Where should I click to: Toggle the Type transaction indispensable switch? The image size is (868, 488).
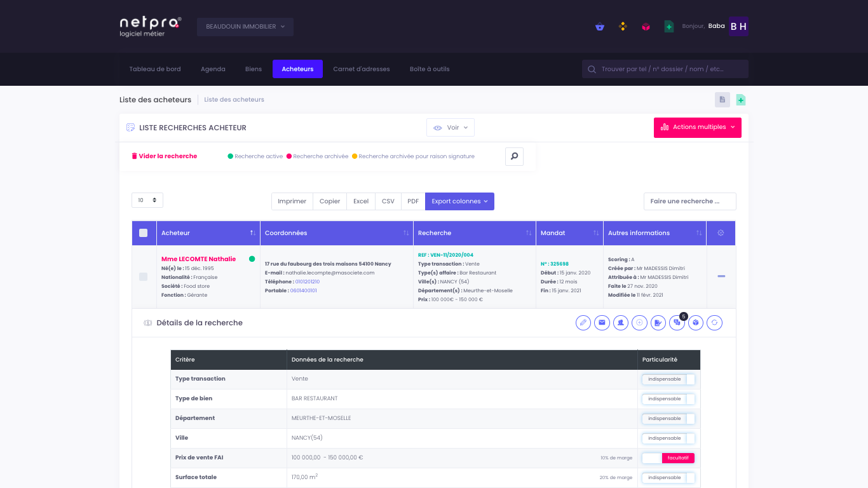(668, 379)
